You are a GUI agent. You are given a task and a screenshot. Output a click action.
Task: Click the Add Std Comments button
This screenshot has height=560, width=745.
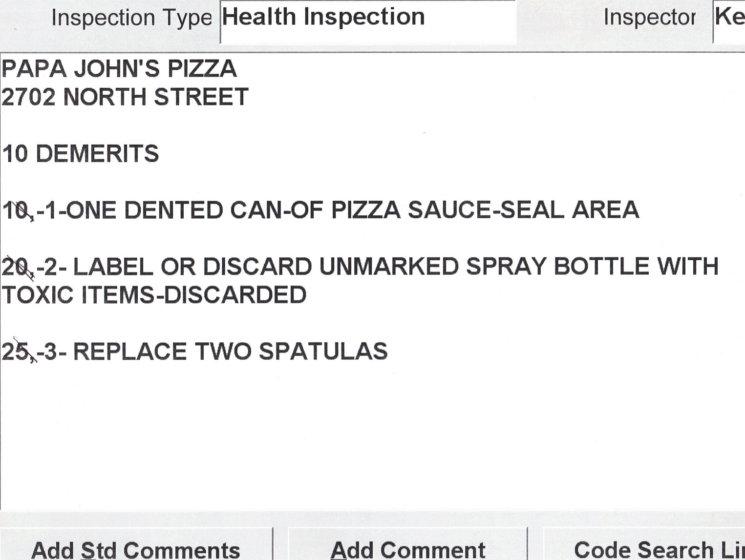pos(135,549)
